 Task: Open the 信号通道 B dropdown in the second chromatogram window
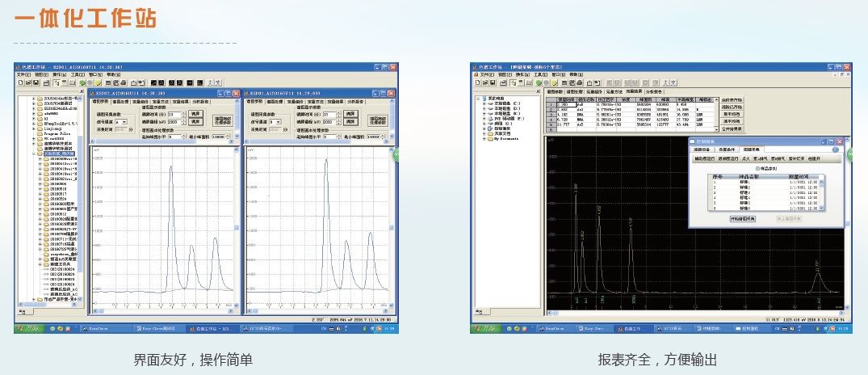coord(279,121)
